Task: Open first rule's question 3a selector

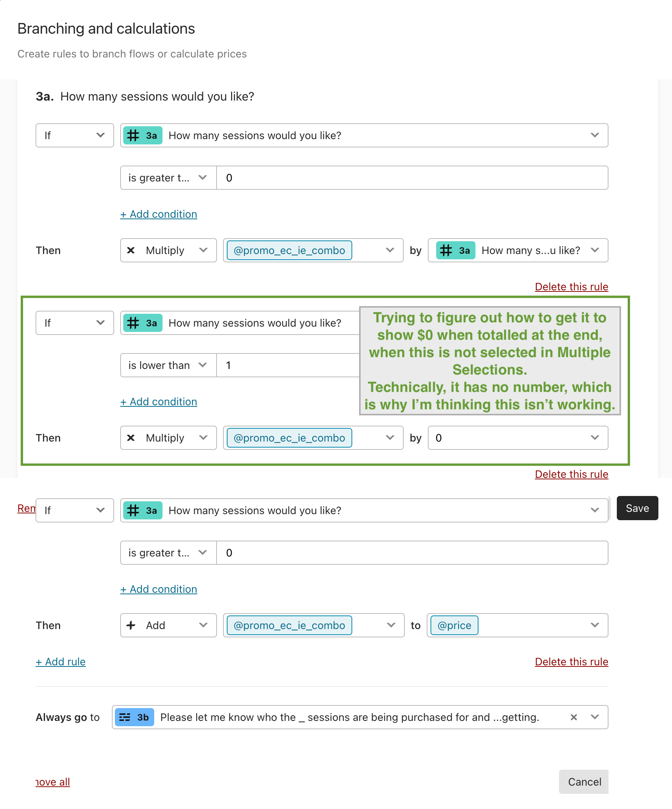Action: [364, 135]
